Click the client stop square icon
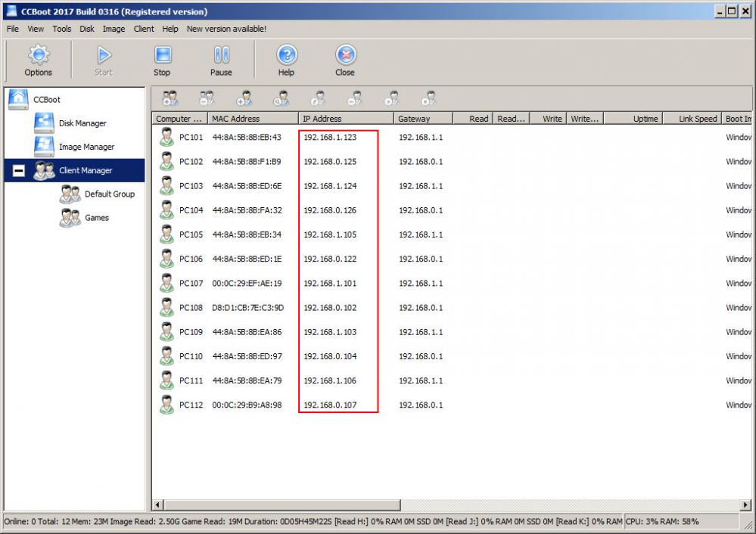Screen dimensions: 756x534 tap(428, 98)
